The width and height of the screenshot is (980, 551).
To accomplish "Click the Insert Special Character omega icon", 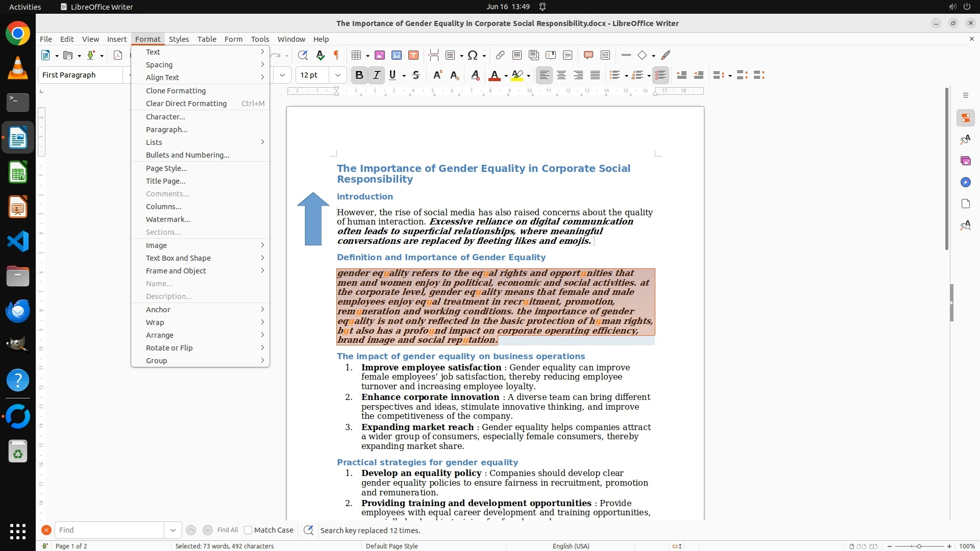I will click(473, 55).
